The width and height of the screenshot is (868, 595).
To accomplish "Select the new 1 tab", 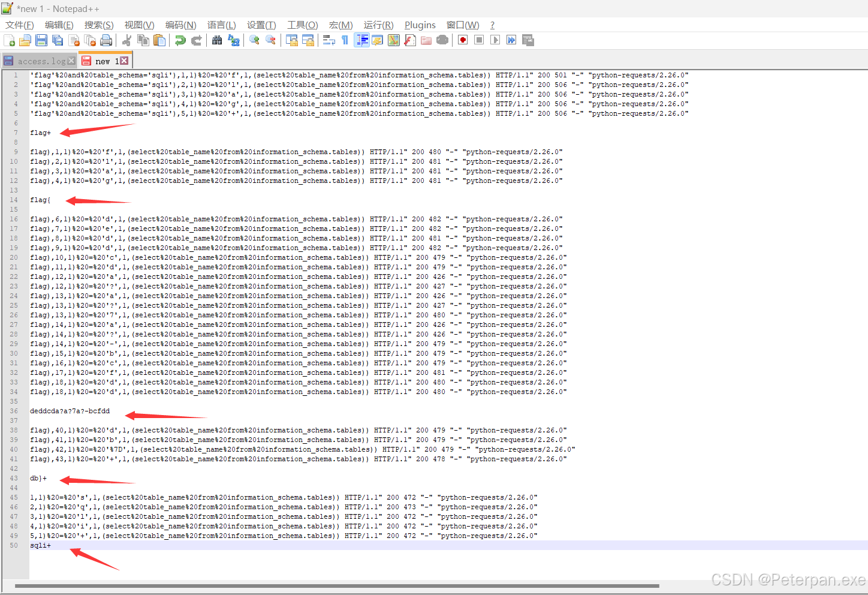I will click(107, 61).
